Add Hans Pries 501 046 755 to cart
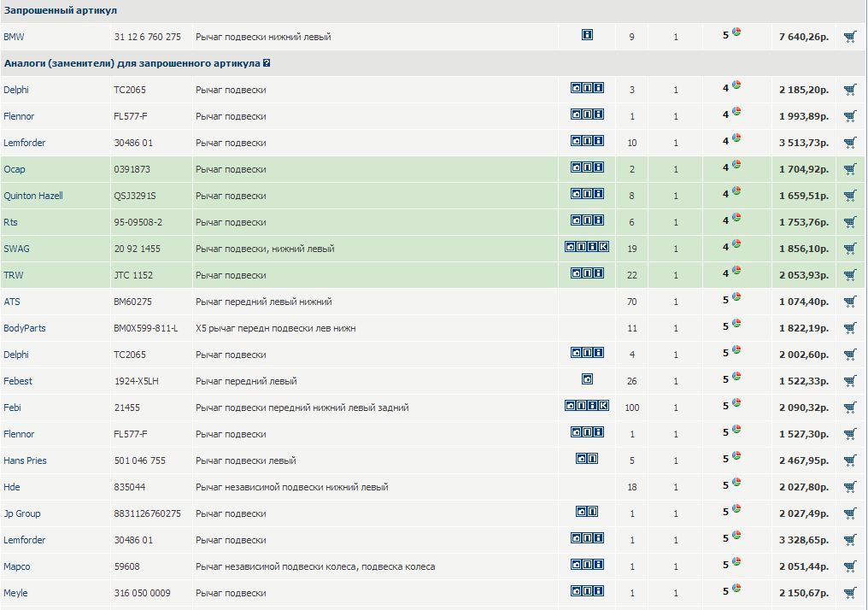868x610 pixels. tap(850, 460)
